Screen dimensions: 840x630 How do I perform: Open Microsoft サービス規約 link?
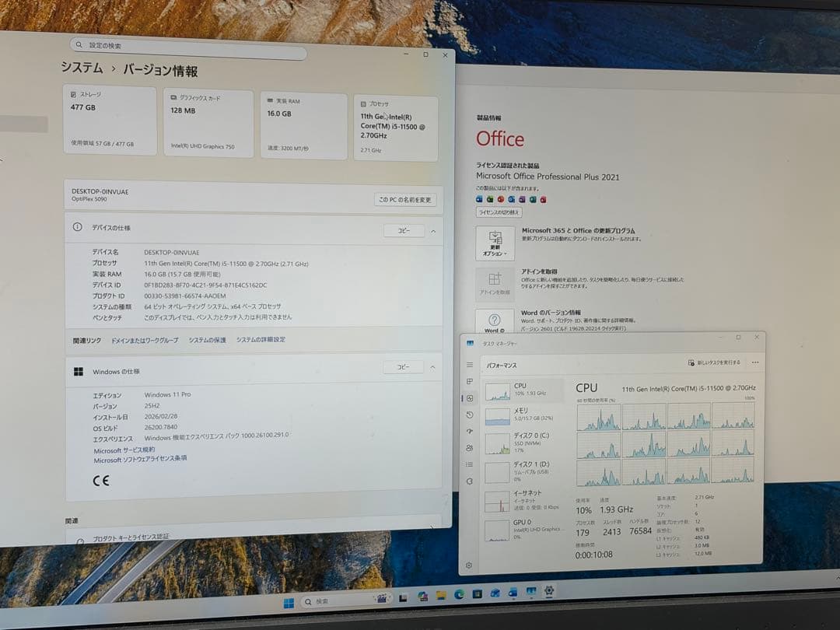point(124,450)
